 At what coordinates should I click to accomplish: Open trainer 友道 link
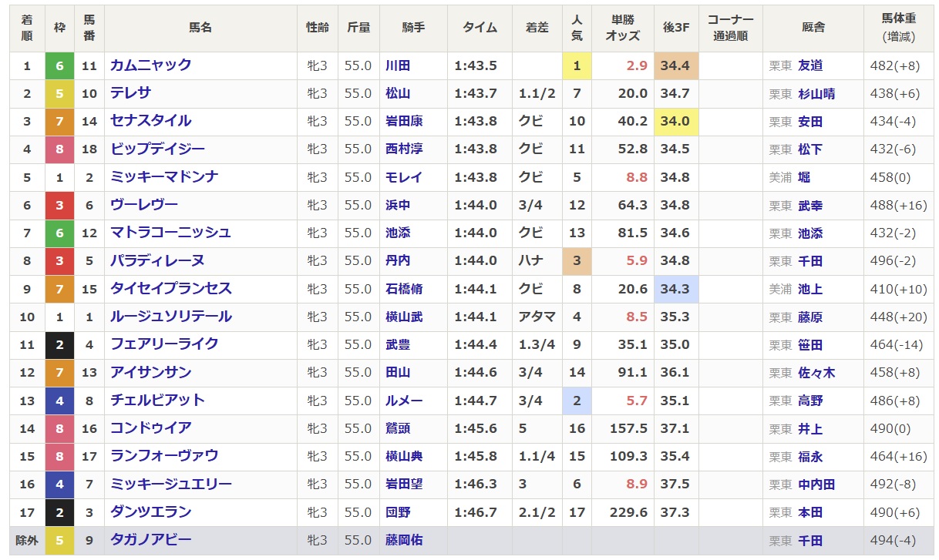(x=810, y=66)
